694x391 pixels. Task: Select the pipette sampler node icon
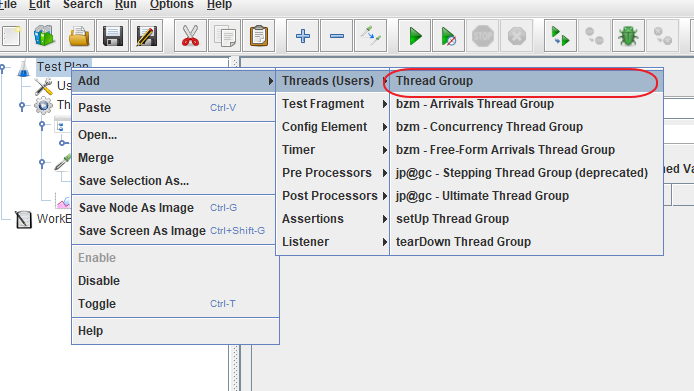[62, 162]
